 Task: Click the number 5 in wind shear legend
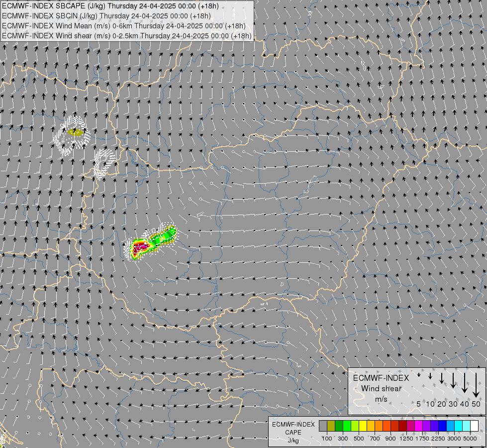click(x=419, y=404)
